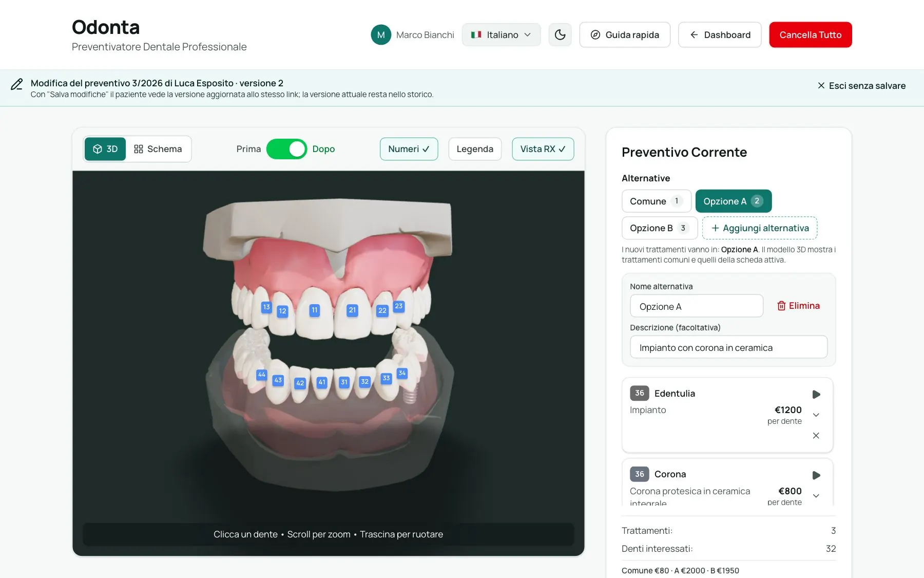Play the Corona treatment animation
This screenshot has height=578, width=924.
tap(816, 475)
